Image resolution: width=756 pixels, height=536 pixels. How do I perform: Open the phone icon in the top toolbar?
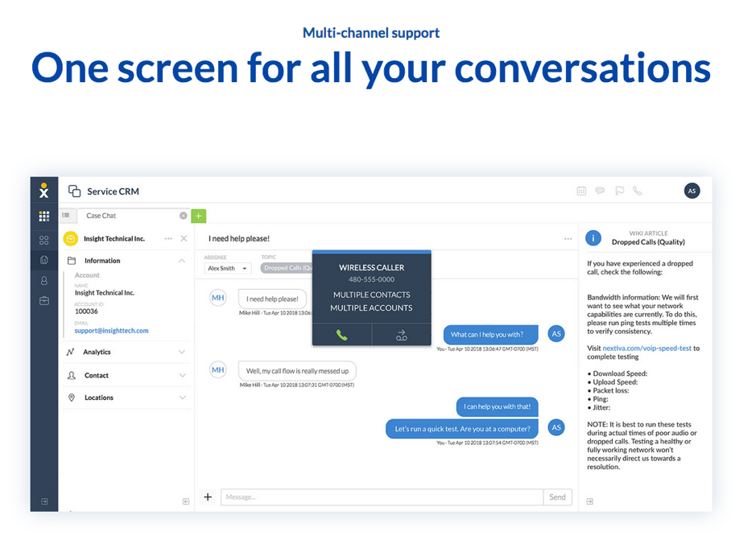tap(638, 190)
